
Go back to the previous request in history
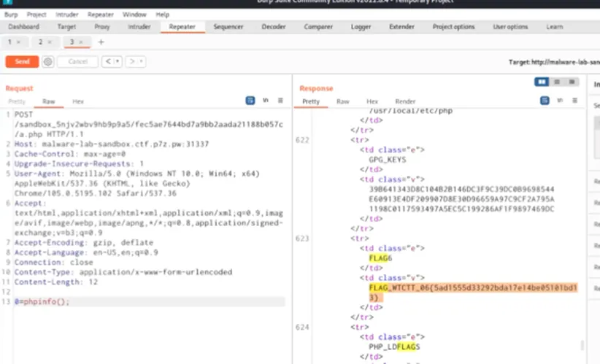[x=108, y=61]
